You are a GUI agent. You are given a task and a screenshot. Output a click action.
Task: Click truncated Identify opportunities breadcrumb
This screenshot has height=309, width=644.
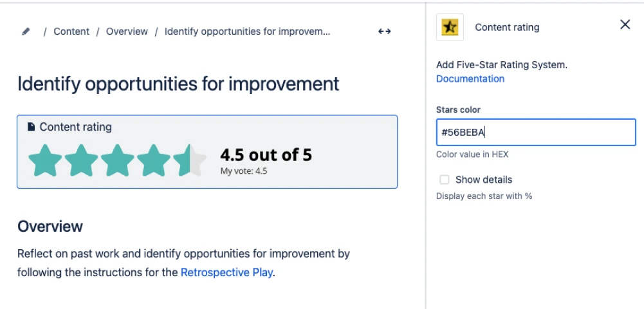[x=247, y=32]
